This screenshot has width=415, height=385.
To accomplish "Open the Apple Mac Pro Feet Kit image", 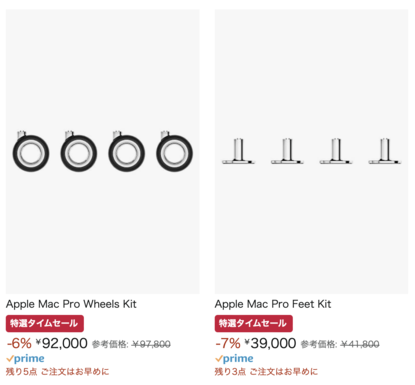I will click(311, 152).
